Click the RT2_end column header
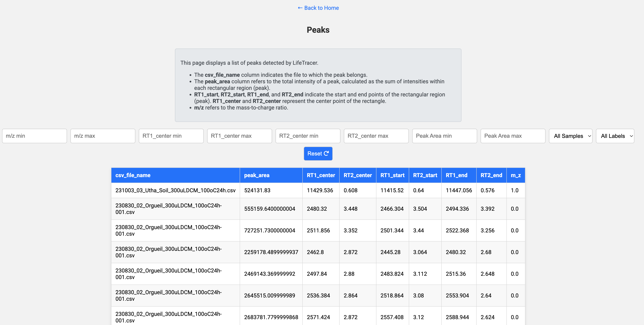644x325 pixels. (491, 175)
